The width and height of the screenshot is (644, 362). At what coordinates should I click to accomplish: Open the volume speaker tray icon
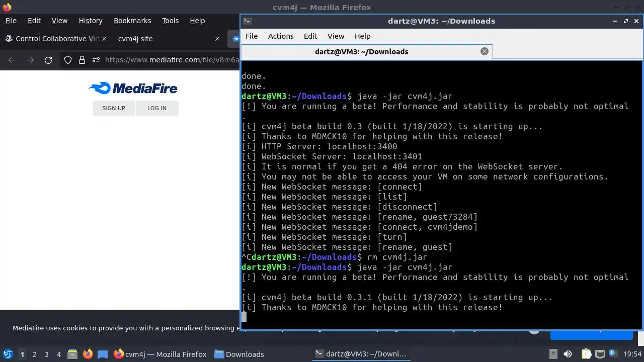tap(568, 354)
